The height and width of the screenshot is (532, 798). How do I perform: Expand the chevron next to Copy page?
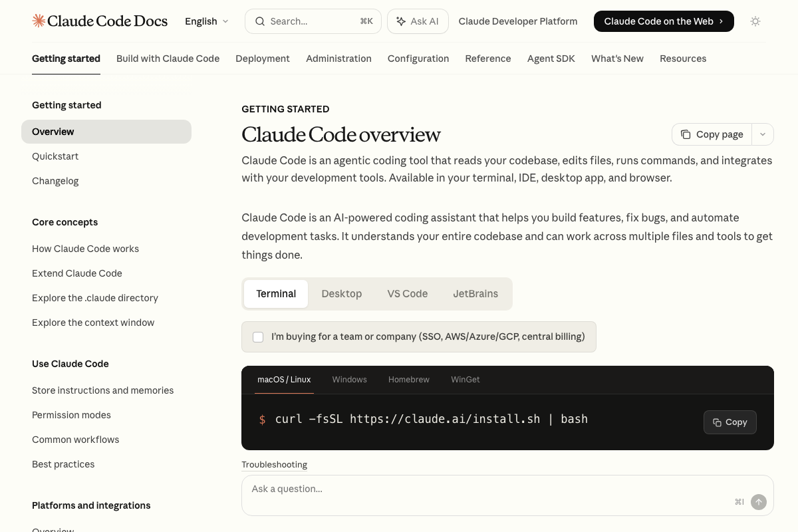pyautogui.click(x=762, y=134)
